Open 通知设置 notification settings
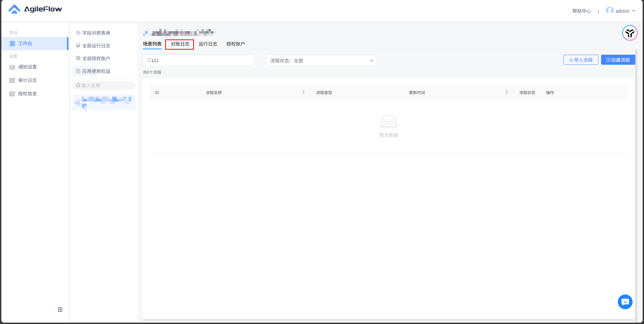This screenshot has width=644, height=324. pyautogui.click(x=27, y=67)
